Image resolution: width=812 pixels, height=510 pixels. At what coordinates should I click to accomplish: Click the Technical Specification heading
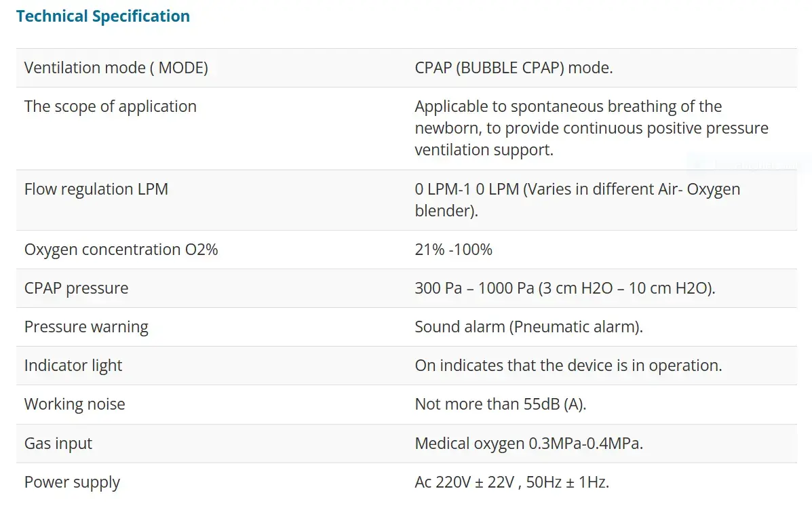(103, 16)
